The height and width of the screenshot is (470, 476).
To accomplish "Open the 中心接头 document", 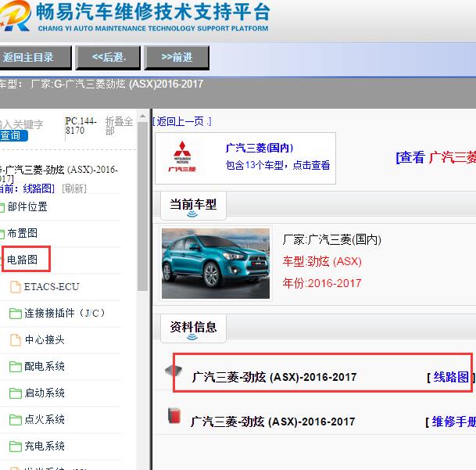I will (x=45, y=339).
